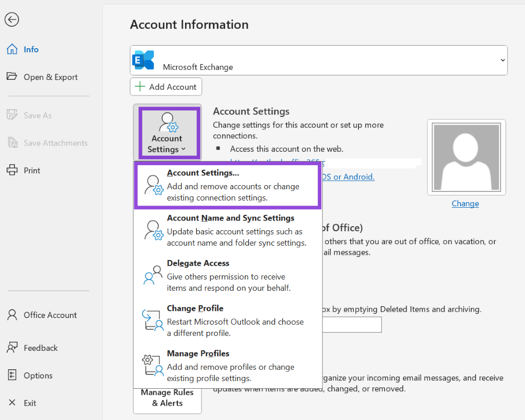The height and width of the screenshot is (420, 525).
Task: Click 'Restart Microsoft Outlook and choose' description
Action: coord(235,322)
